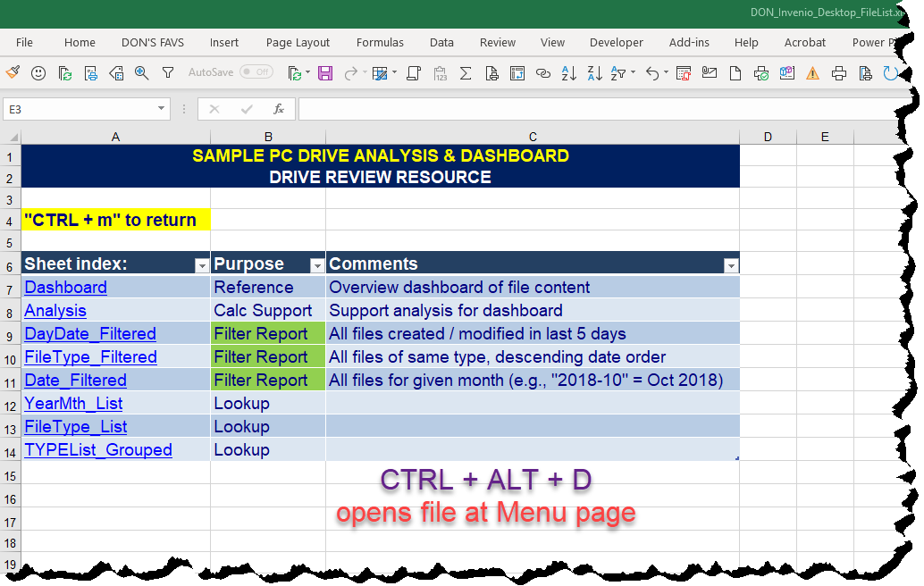The image size is (924, 586).
Task: Toggle AutoSave off switch
Action: point(256,71)
